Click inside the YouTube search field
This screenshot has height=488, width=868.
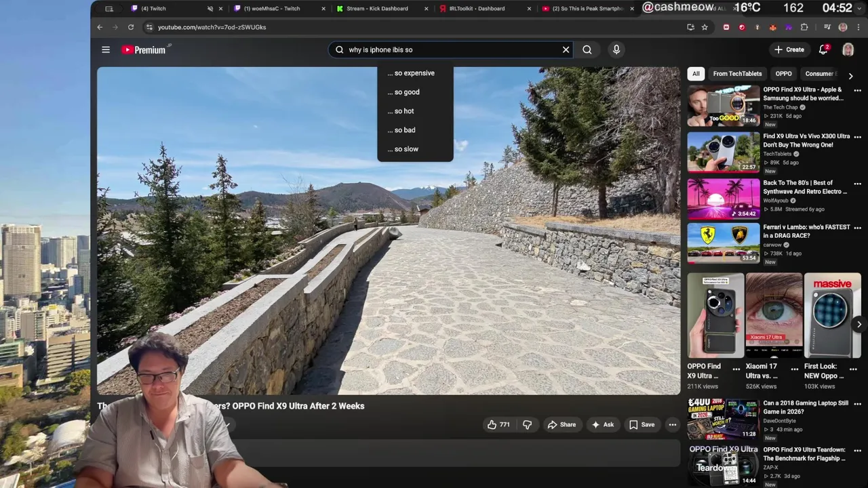click(x=451, y=49)
